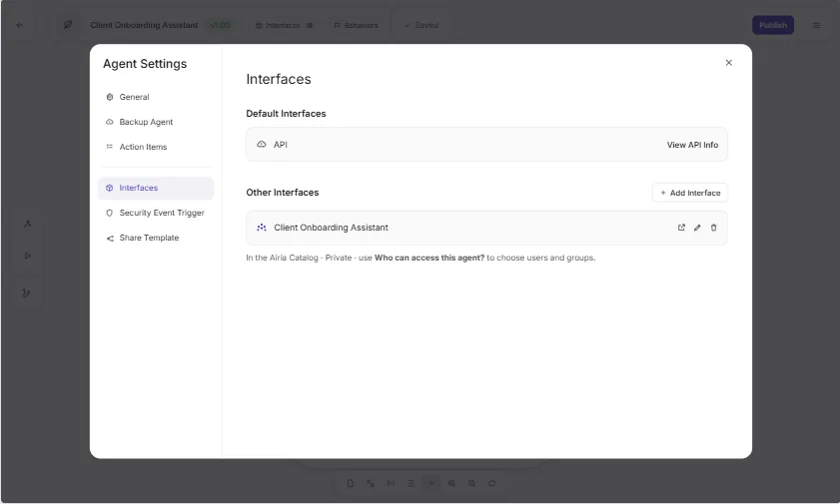The width and height of the screenshot is (840, 504).
Task: Close the Agent Settings dialog
Action: tap(728, 63)
